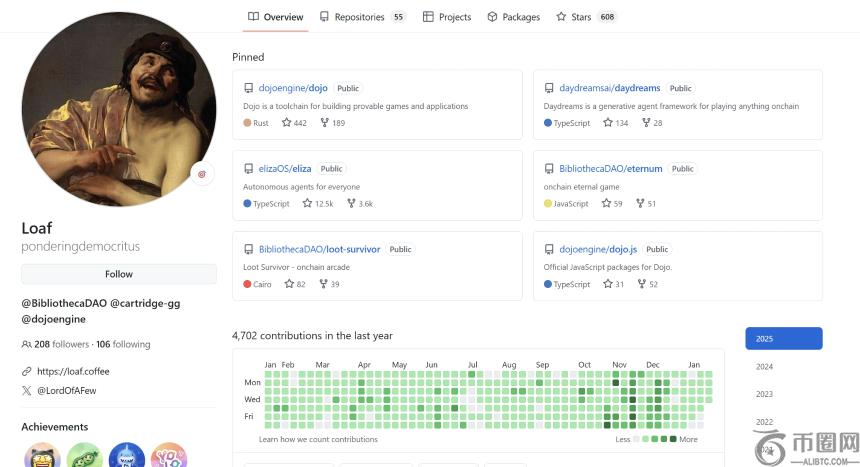Click the fork icon of daydreamsai/daydreams

coord(646,122)
